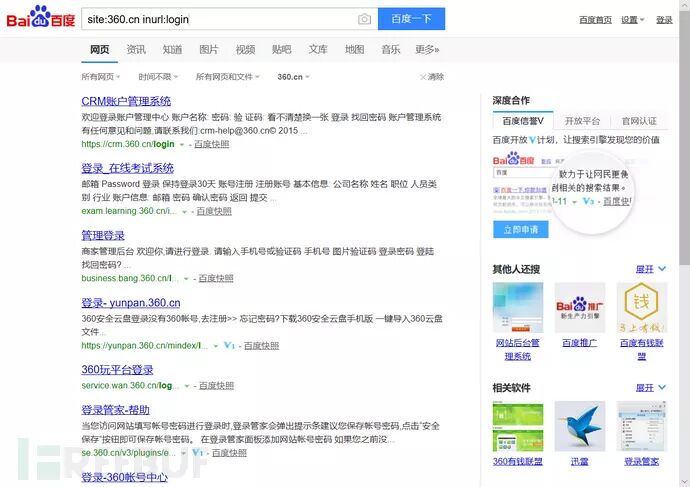Switch to the 音乐 tab
This screenshot has height=487, width=690.
[x=391, y=50]
